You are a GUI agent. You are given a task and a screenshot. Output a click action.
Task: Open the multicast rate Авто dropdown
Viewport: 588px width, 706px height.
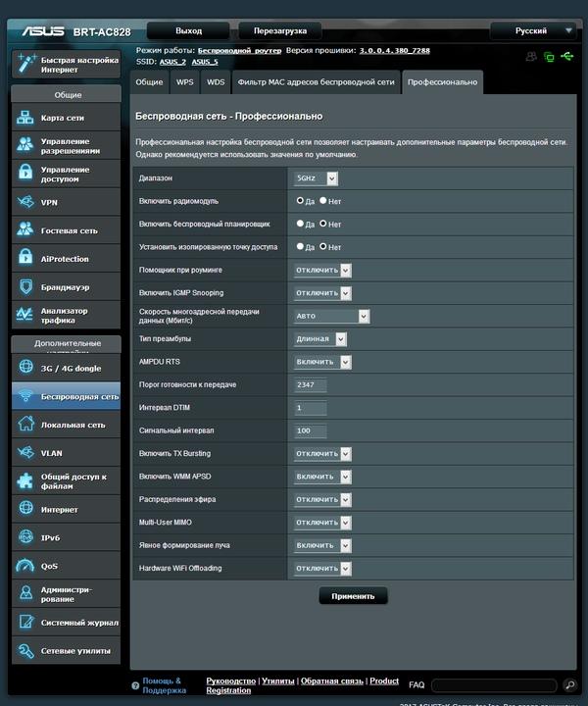click(331, 316)
